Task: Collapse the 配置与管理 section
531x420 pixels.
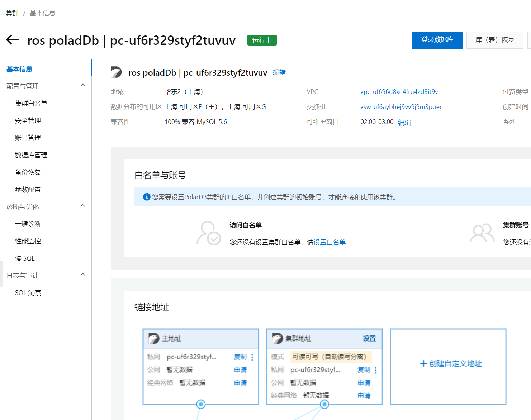Action: [x=83, y=85]
